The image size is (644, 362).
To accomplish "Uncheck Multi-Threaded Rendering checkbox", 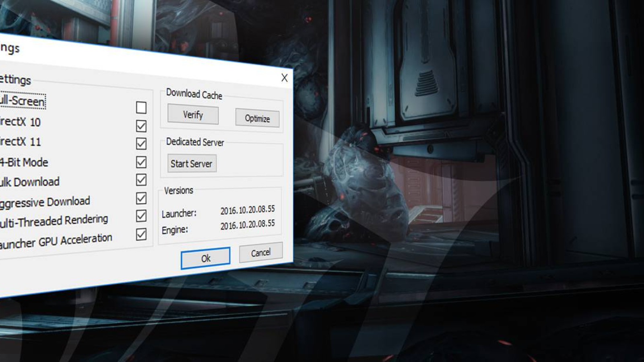I will (141, 216).
